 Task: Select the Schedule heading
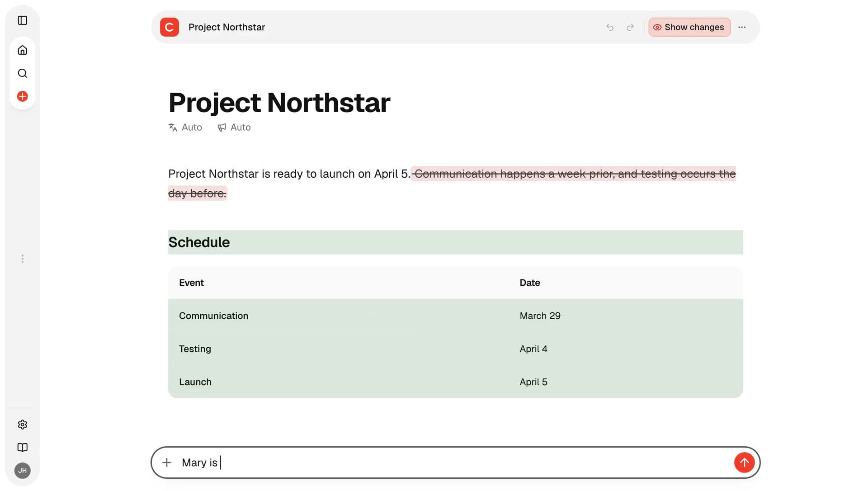(x=199, y=242)
